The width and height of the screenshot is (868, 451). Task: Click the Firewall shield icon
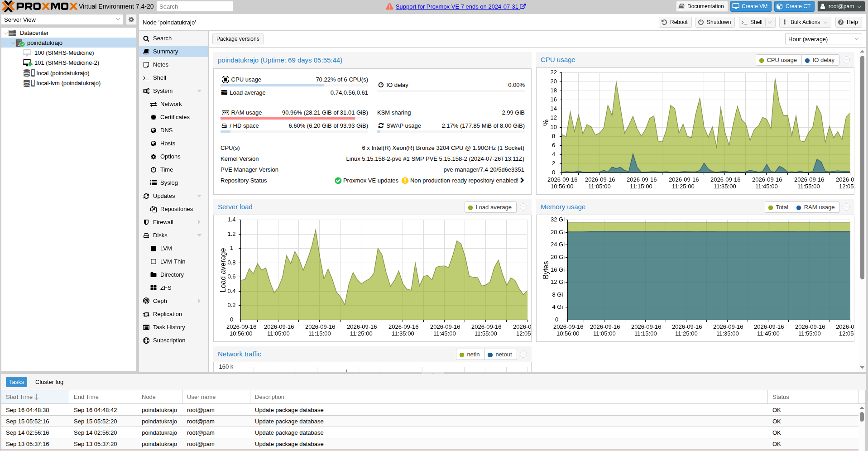(x=146, y=222)
